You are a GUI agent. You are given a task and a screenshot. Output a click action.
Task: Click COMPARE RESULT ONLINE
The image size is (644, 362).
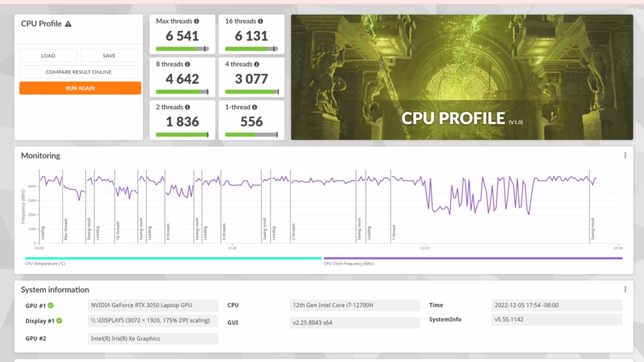coord(78,72)
